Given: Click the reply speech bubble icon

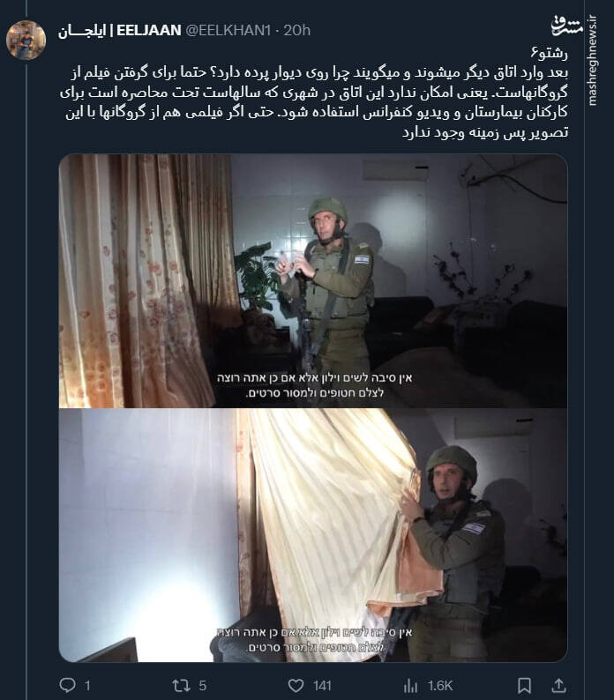Looking at the screenshot, I should tap(67, 685).
